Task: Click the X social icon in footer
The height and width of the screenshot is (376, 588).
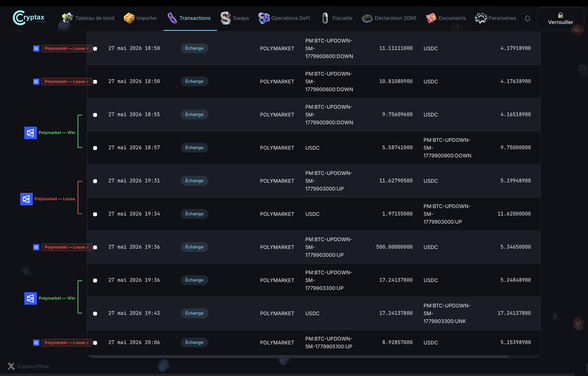Action: pyautogui.click(x=11, y=366)
